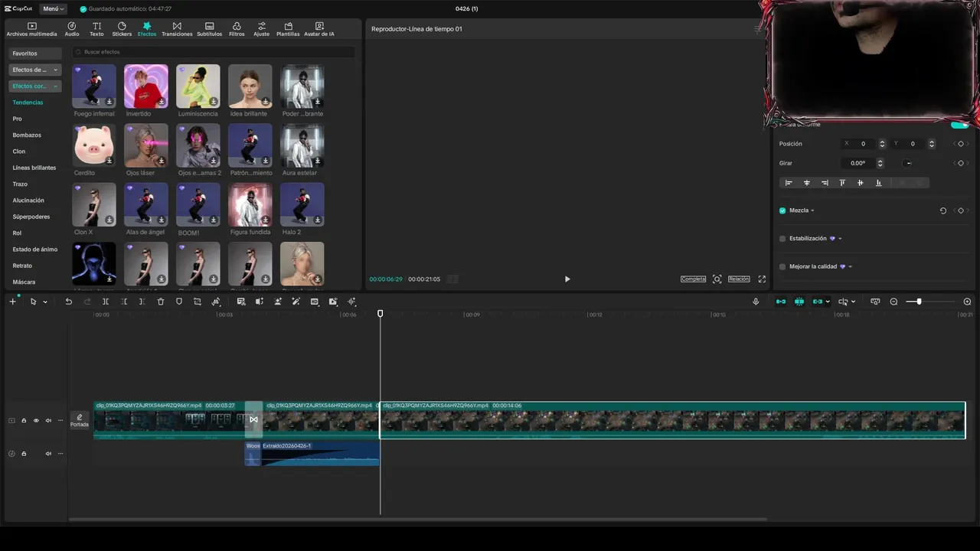The height and width of the screenshot is (551, 980).
Task: Add a marker with the shield icon
Action: pyautogui.click(x=179, y=302)
